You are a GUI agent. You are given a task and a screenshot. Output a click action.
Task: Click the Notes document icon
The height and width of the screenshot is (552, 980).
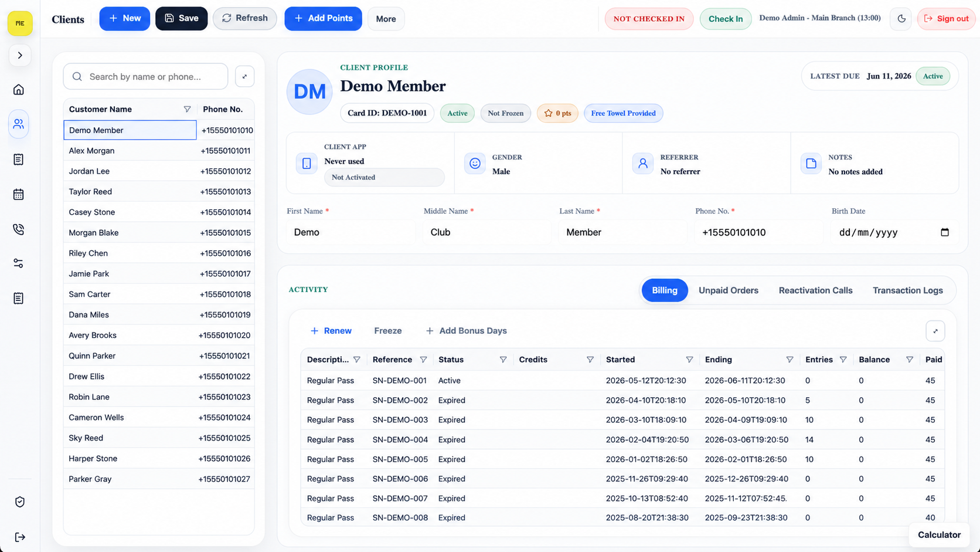pyautogui.click(x=811, y=163)
